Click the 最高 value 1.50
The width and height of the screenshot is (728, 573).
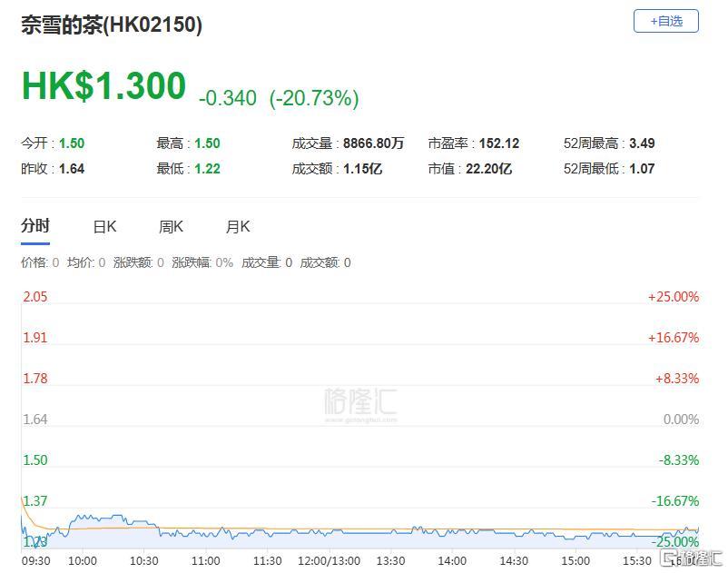(x=208, y=143)
